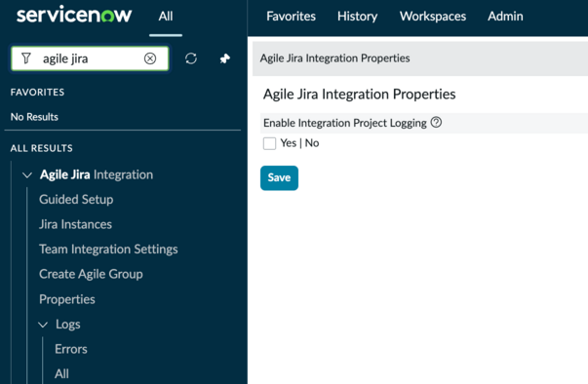Image resolution: width=588 pixels, height=384 pixels.
Task: Click the FAVORITES section heading
Action: coord(37,93)
